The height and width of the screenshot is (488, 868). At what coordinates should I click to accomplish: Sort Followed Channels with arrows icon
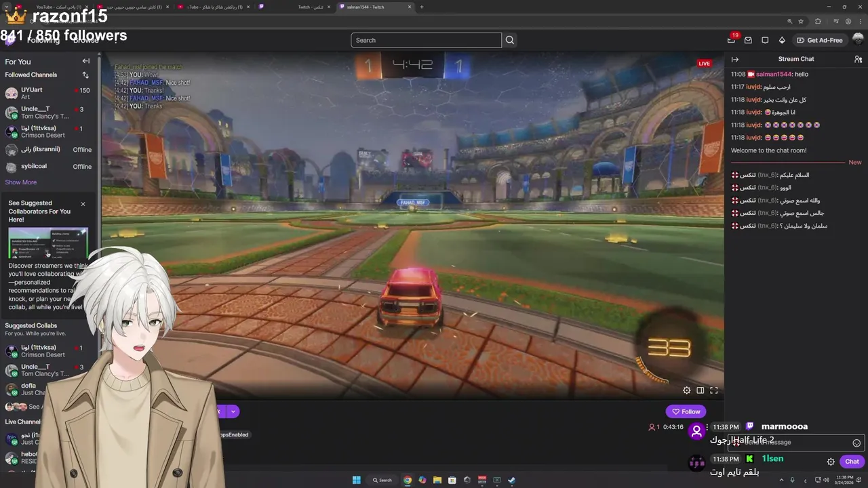pyautogui.click(x=85, y=75)
